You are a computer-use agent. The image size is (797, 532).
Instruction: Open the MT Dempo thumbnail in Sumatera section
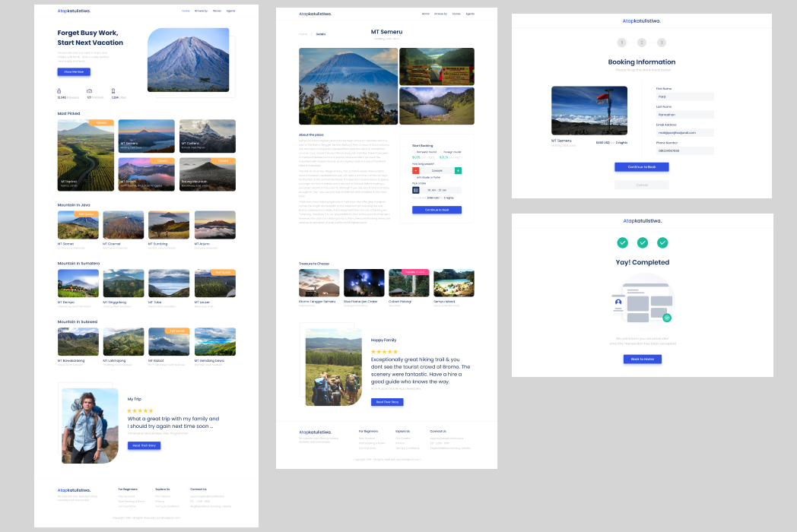(x=78, y=283)
